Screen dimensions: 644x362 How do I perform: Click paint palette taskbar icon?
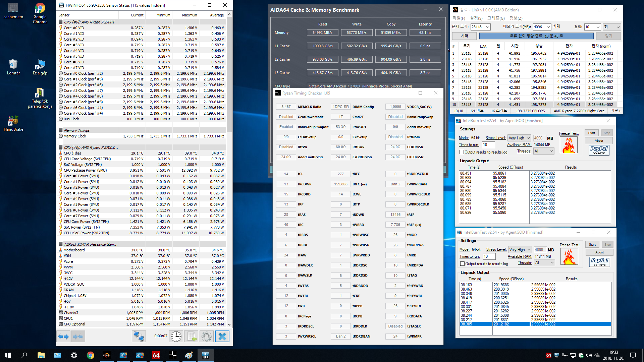point(189,355)
